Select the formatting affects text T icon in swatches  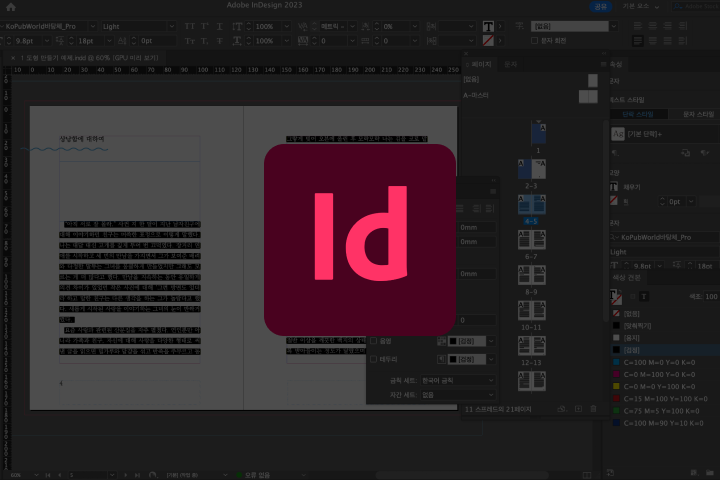644,296
